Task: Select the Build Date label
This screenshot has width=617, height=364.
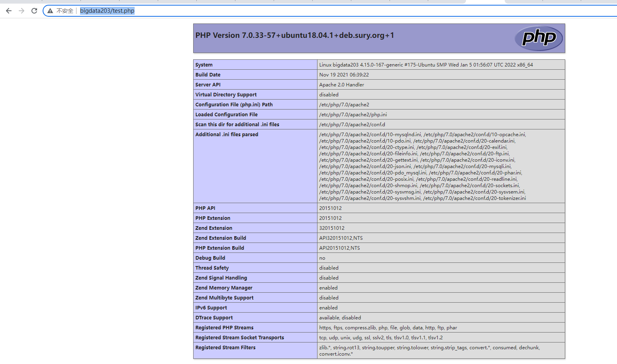Action: pyautogui.click(x=208, y=74)
